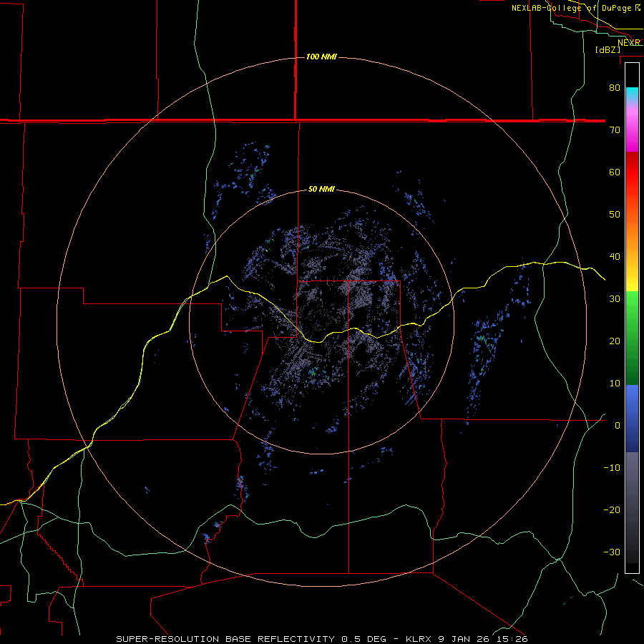Click the [dBZ] units label
644x644 pixels.
tap(608, 50)
